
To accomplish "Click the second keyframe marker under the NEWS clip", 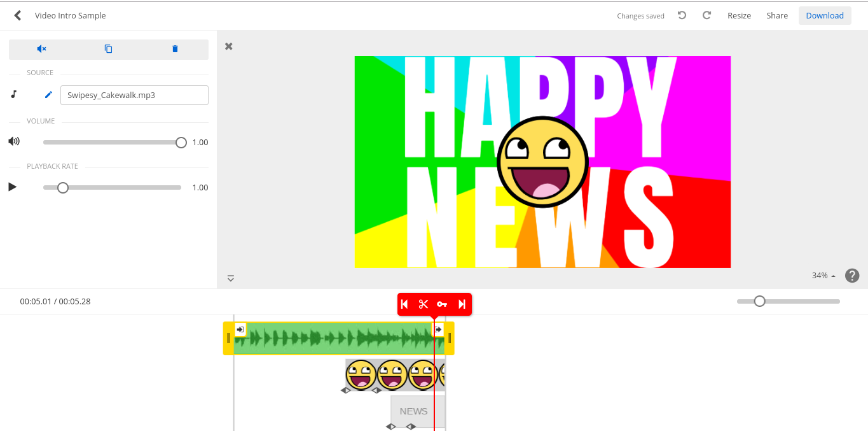I will 411,427.
